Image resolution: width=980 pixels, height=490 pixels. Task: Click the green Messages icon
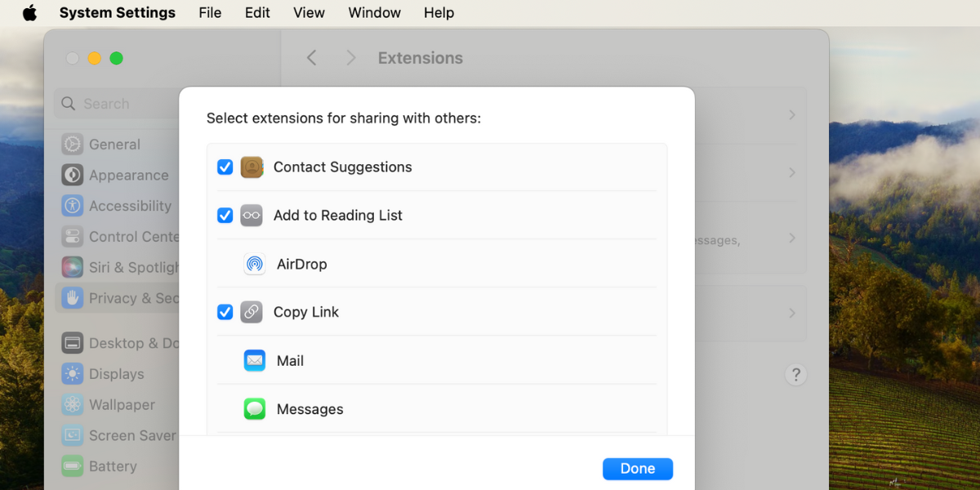tap(255, 409)
